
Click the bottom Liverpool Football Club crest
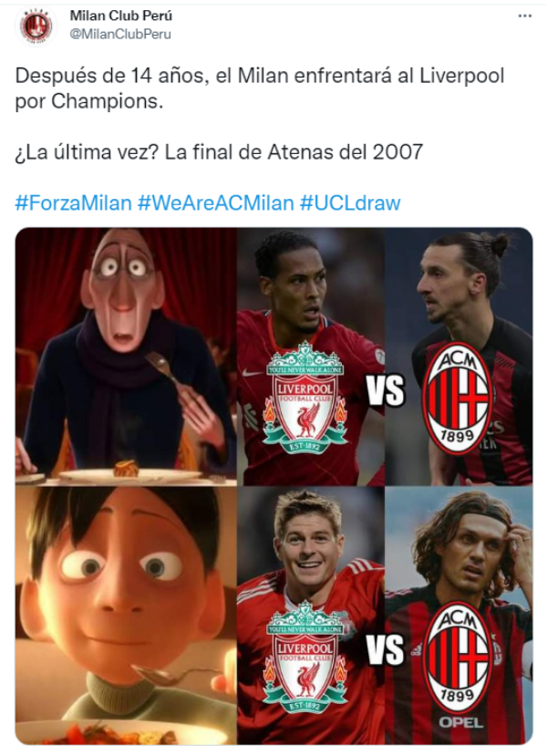305,658
